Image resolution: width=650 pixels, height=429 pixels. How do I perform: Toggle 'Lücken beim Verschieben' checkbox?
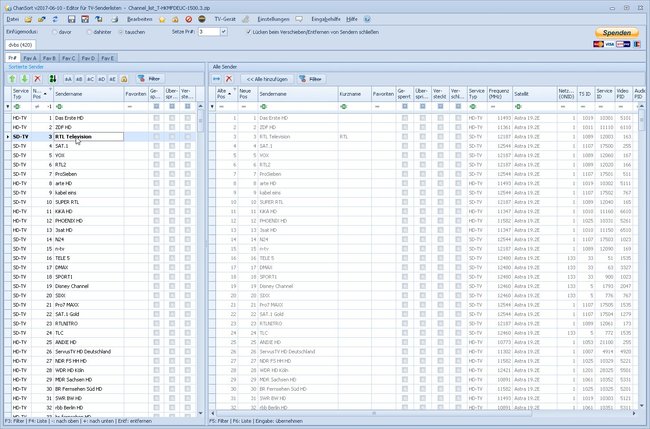tap(249, 32)
